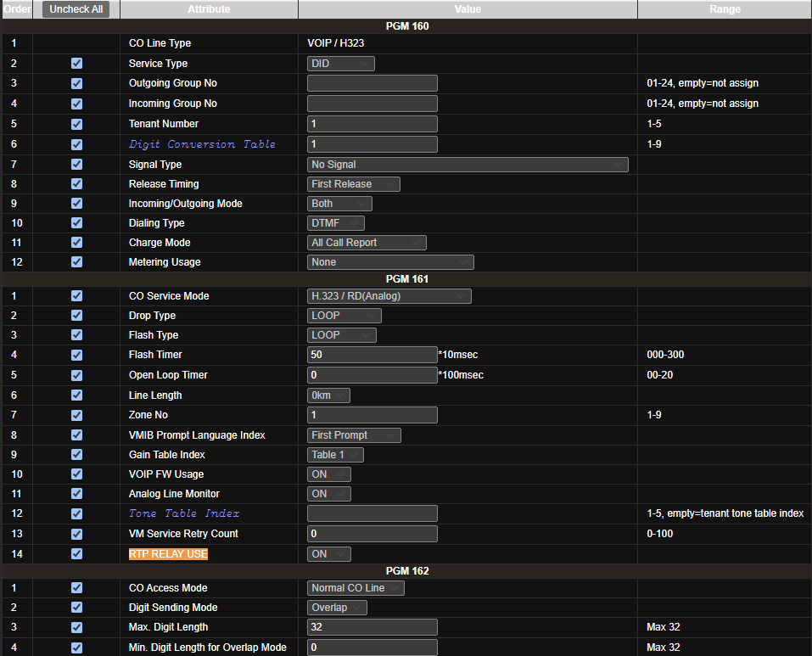Uncheck the Service Type checkbox
812x656 pixels.
(77, 64)
